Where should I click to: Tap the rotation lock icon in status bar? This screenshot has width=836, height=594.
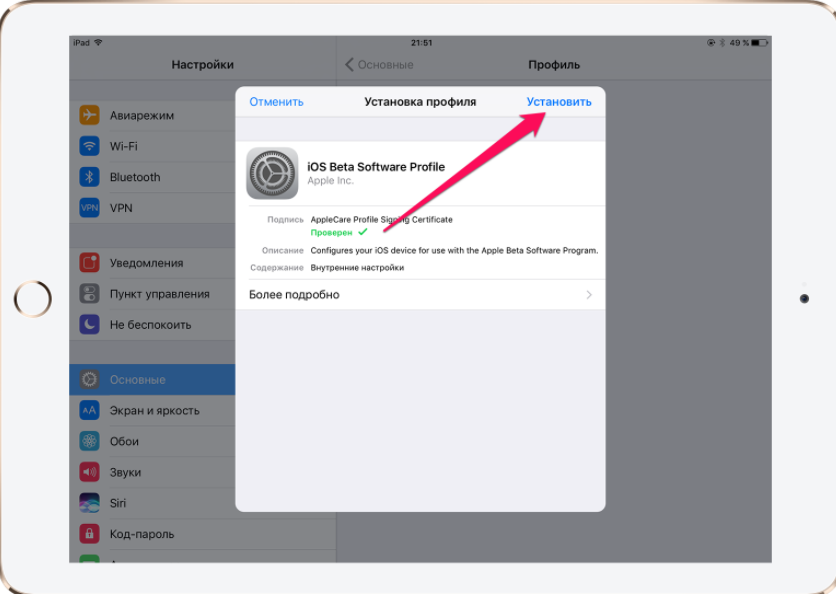coord(711,43)
